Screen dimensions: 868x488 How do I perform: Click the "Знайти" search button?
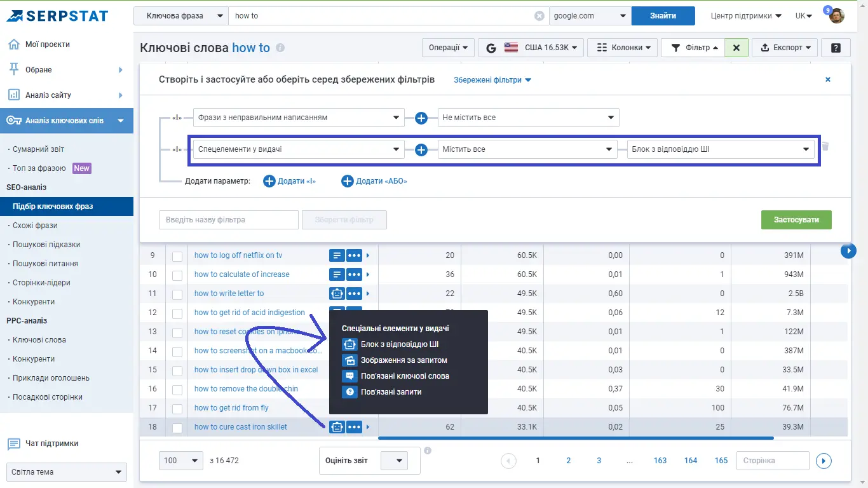(663, 16)
